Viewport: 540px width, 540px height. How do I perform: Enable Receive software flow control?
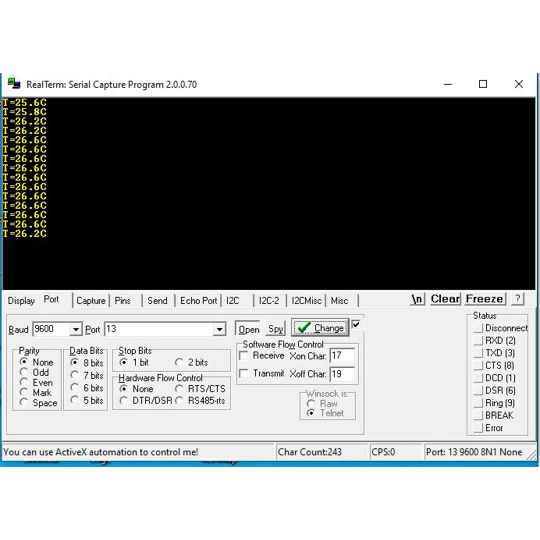click(x=262, y=355)
